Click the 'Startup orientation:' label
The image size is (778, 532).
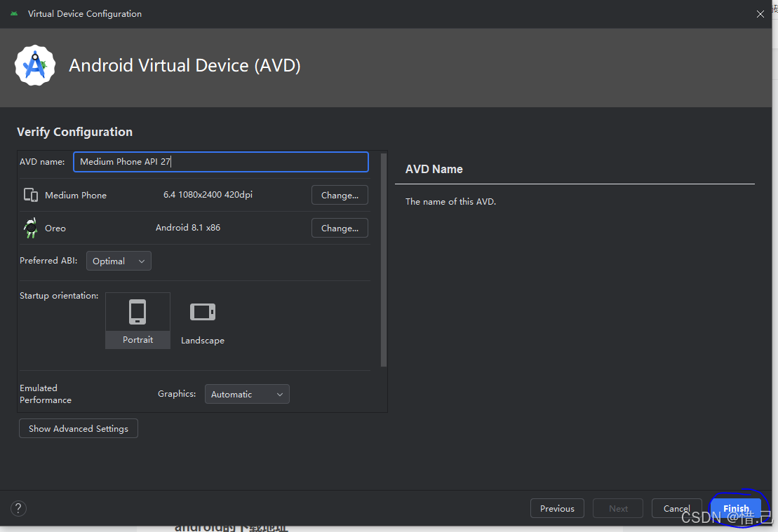(x=59, y=296)
